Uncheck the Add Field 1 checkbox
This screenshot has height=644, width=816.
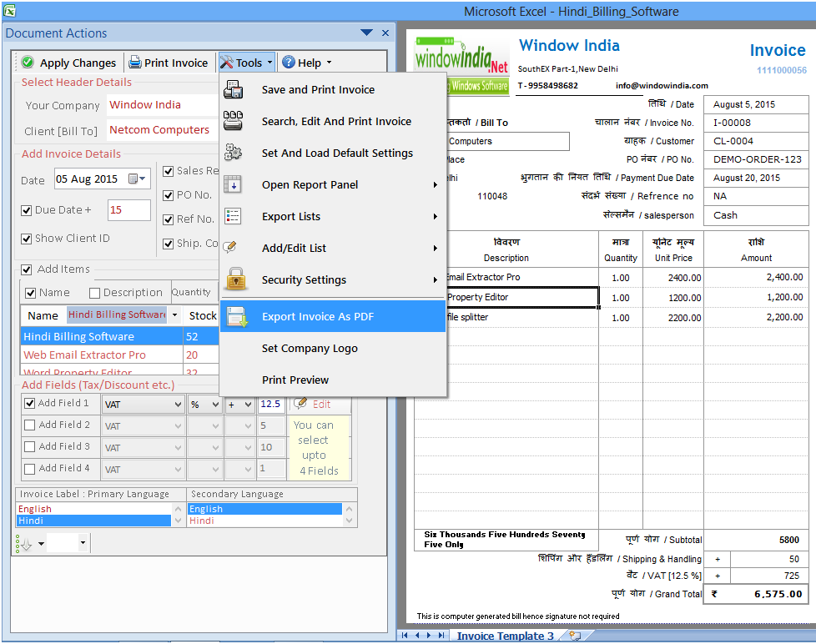point(30,403)
